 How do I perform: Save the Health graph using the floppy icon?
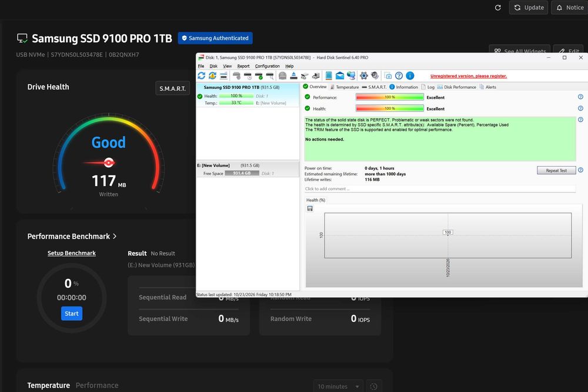point(310,208)
